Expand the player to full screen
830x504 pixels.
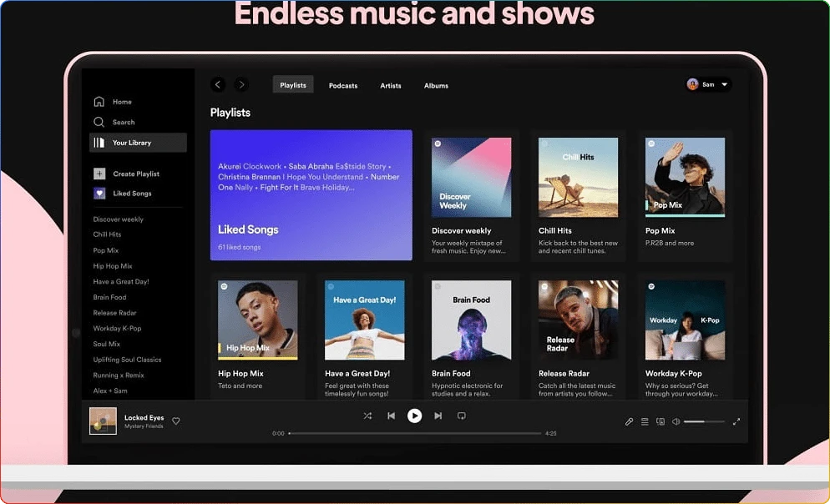736,422
